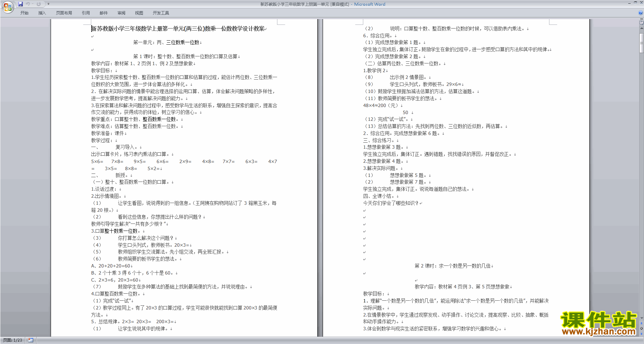Click the Undo arrow in quick access toolbar

coord(28,4)
